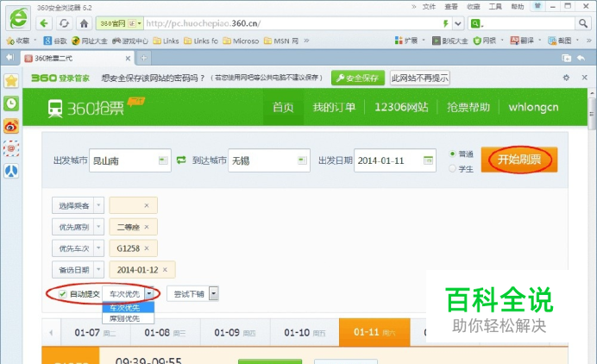Screen dimensions: 597x364
Task: Go to 首页 navigation tab
Action: (x=283, y=107)
